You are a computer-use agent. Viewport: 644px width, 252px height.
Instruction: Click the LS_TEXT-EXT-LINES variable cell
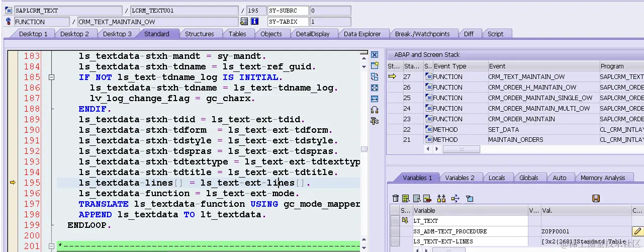click(470, 242)
